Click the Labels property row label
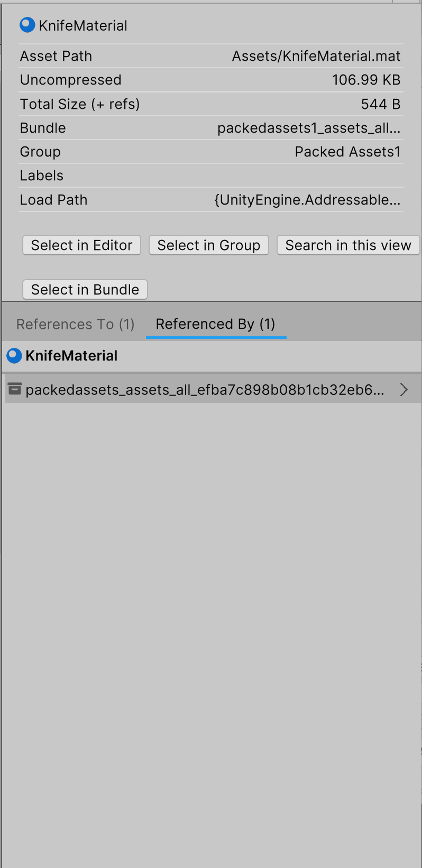This screenshot has height=868, width=422. point(42,176)
